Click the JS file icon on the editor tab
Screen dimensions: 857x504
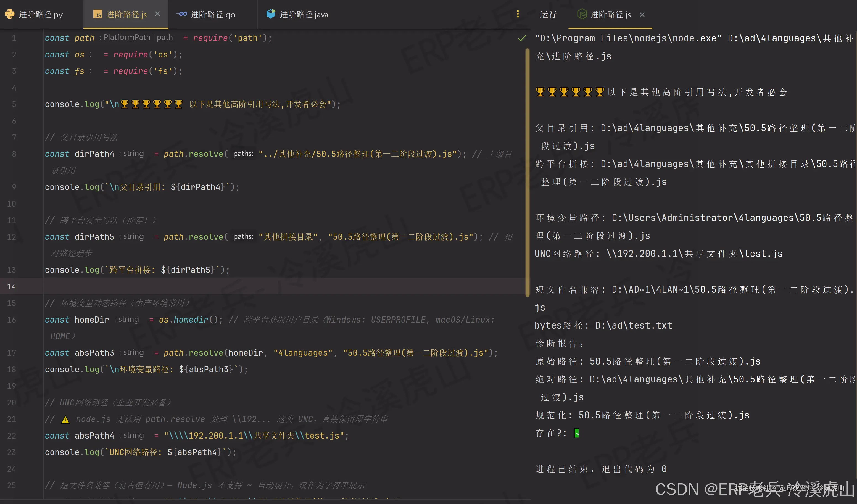(97, 14)
